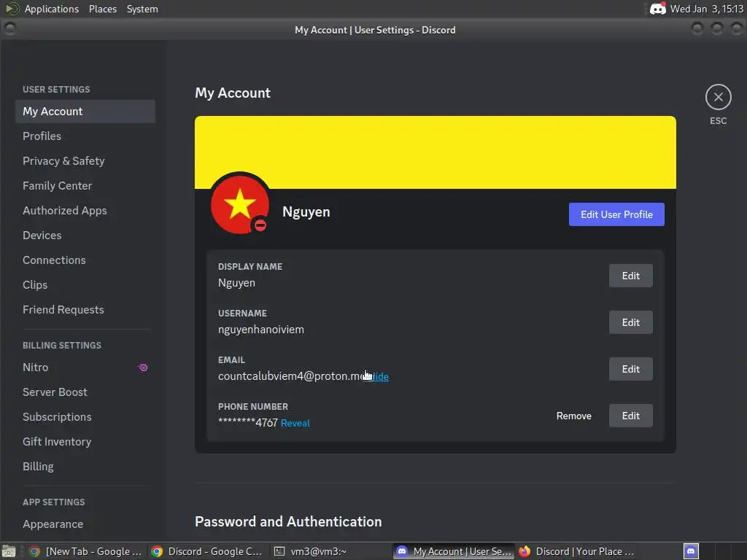Go to Privacy & Safety settings
This screenshot has width=747, height=560.
tap(85, 161)
